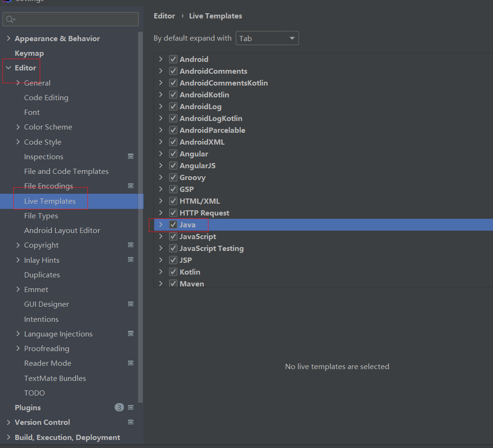The height and width of the screenshot is (448, 493).
Task: Open the TODO settings page
Action: point(35,393)
